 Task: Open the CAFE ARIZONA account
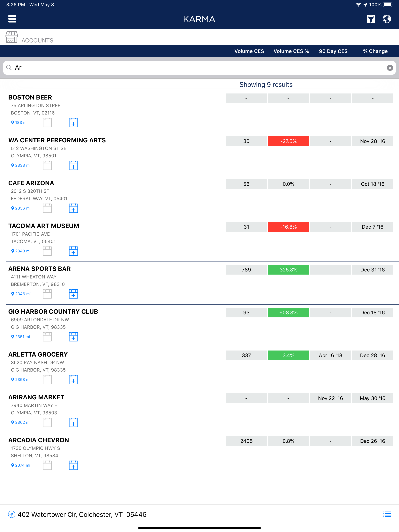click(31, 183)
